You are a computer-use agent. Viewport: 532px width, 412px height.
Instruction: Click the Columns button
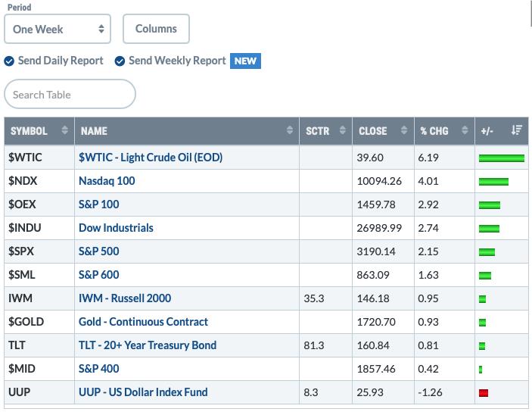[x=156, y=29]
